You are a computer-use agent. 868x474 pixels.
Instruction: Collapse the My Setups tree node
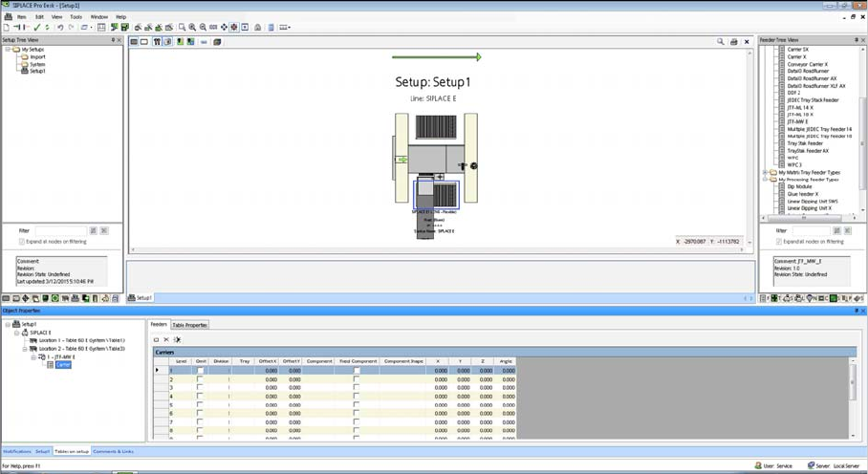9,50
